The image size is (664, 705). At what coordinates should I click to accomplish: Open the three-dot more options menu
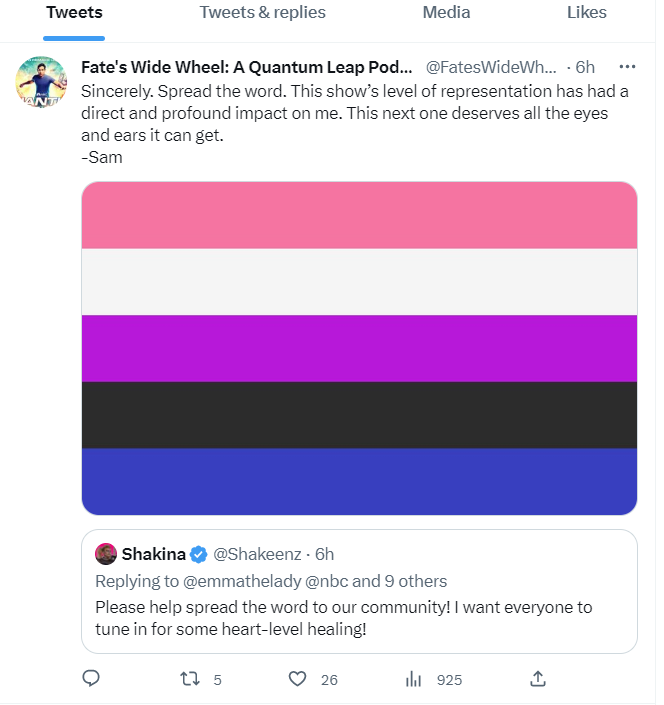pos(627,67)
